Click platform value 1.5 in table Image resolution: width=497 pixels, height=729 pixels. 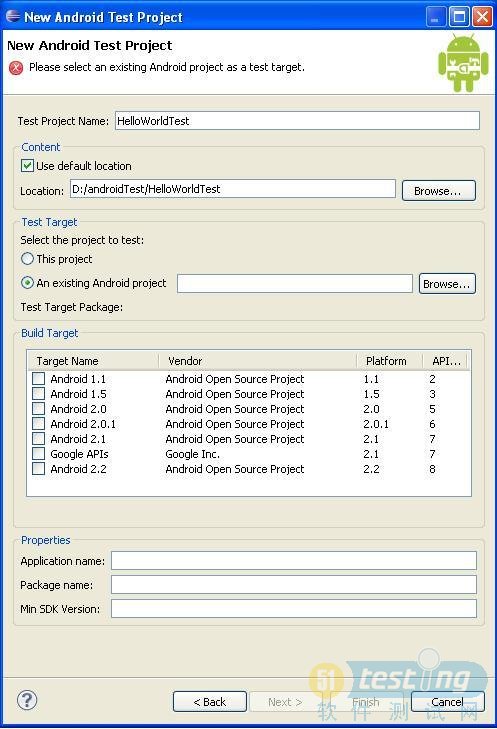coord(371,394)
